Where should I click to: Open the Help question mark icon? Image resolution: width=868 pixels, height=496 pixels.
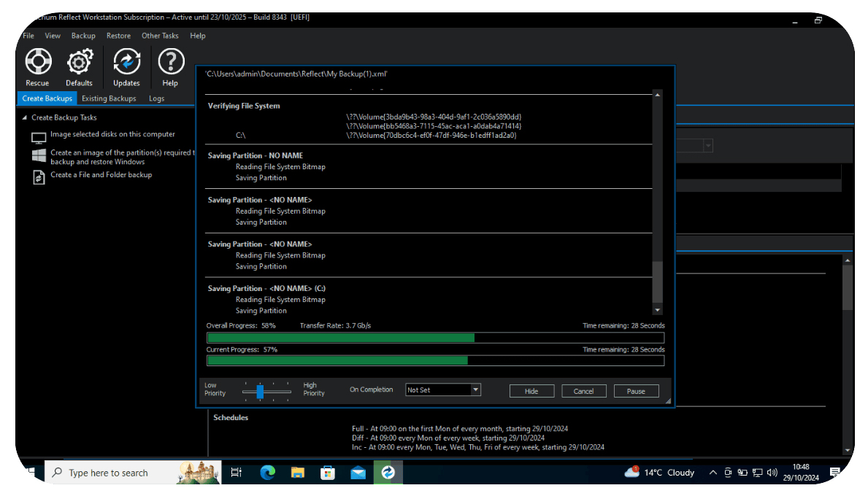(x=170, y=63)
